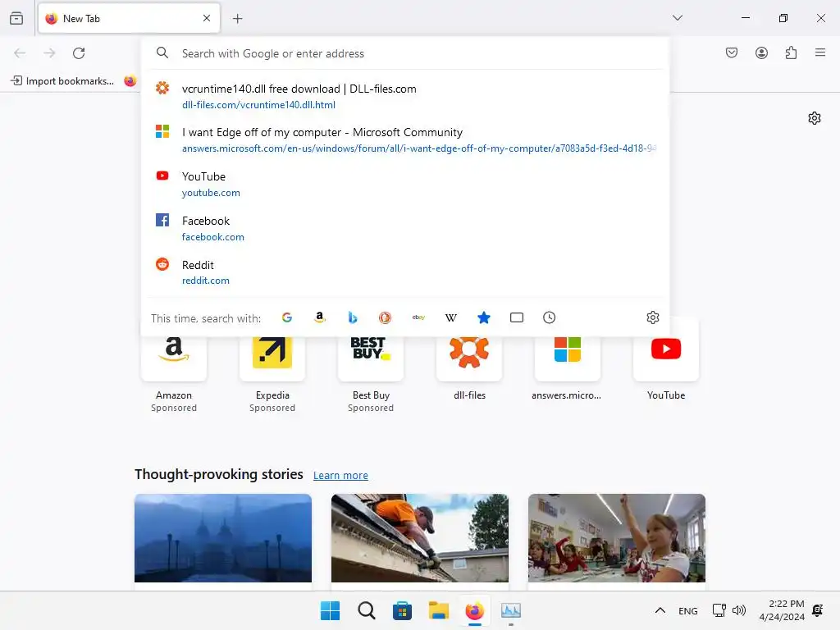
Task: Open the Firefox application menu
Action: 820,52
